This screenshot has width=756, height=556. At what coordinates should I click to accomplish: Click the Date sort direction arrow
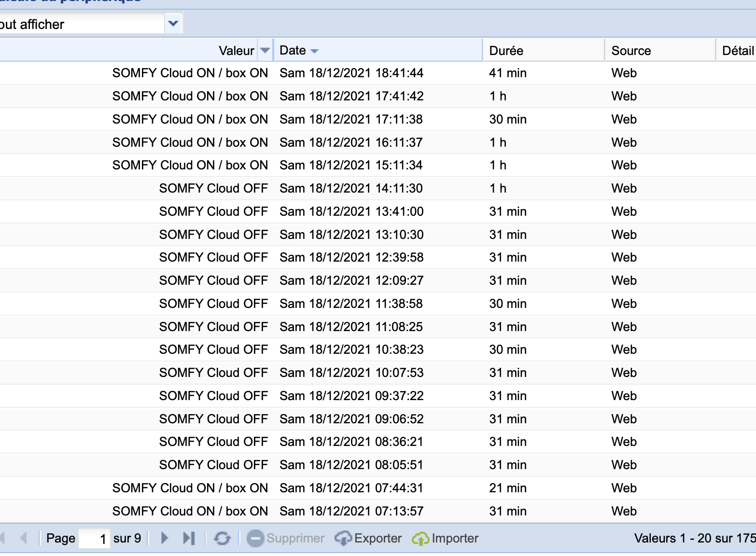(315, 51)
